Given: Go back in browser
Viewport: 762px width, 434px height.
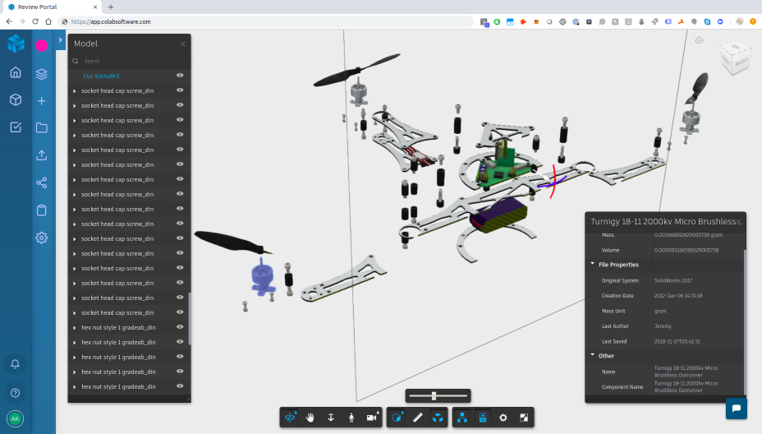Looking at the screenshot, I should pos(9,21).
